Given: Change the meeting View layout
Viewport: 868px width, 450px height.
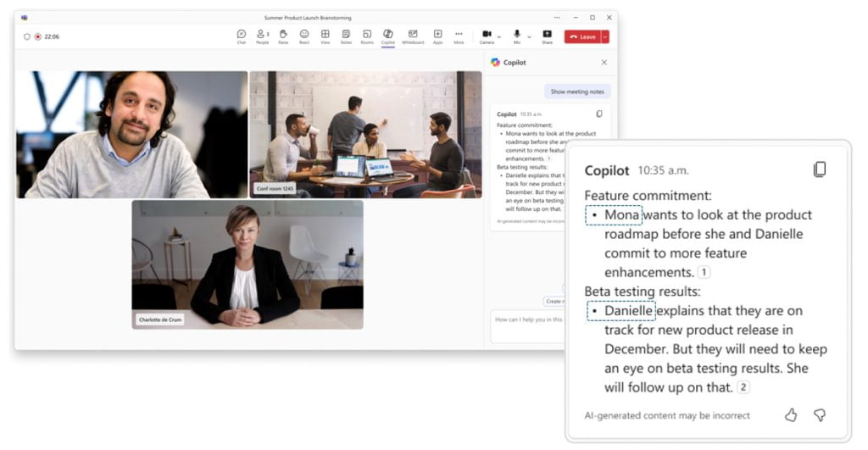Looking at the screenshot, I should coord(325,36).
